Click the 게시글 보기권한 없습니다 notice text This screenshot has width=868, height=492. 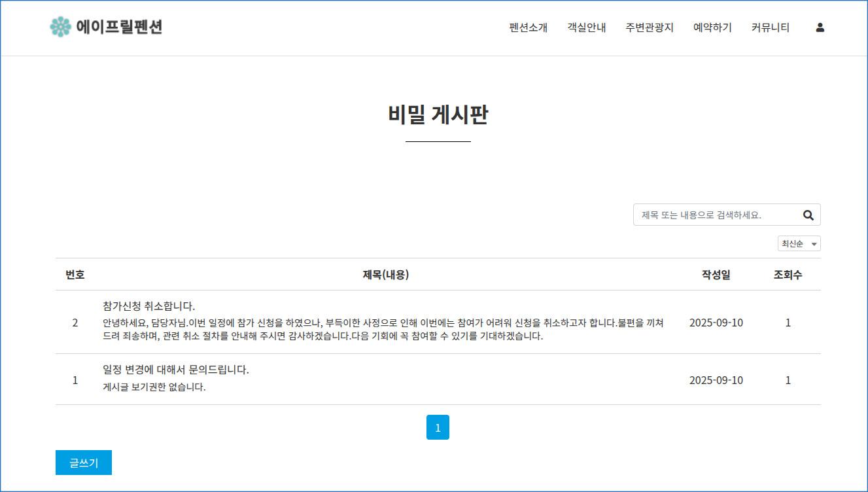click(x=154, y=387)
